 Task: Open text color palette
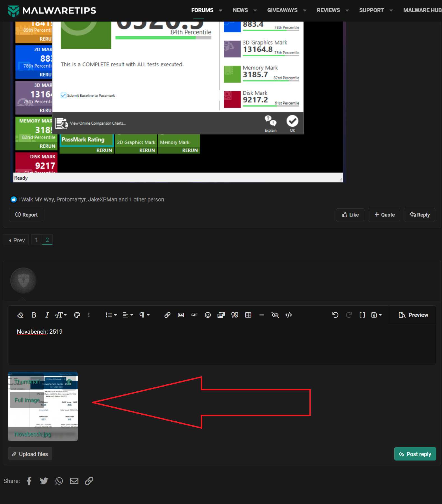77,315
